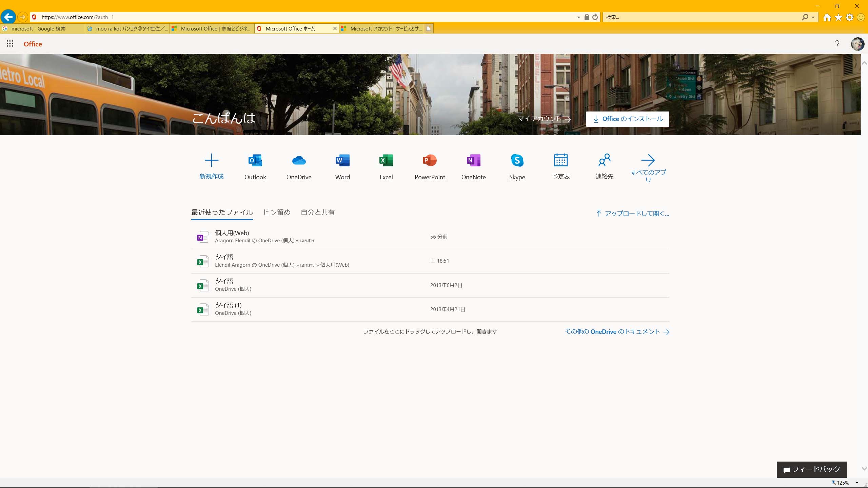Click scrollbar up arrow on page
868x488 pixels.
coord(864,63)
